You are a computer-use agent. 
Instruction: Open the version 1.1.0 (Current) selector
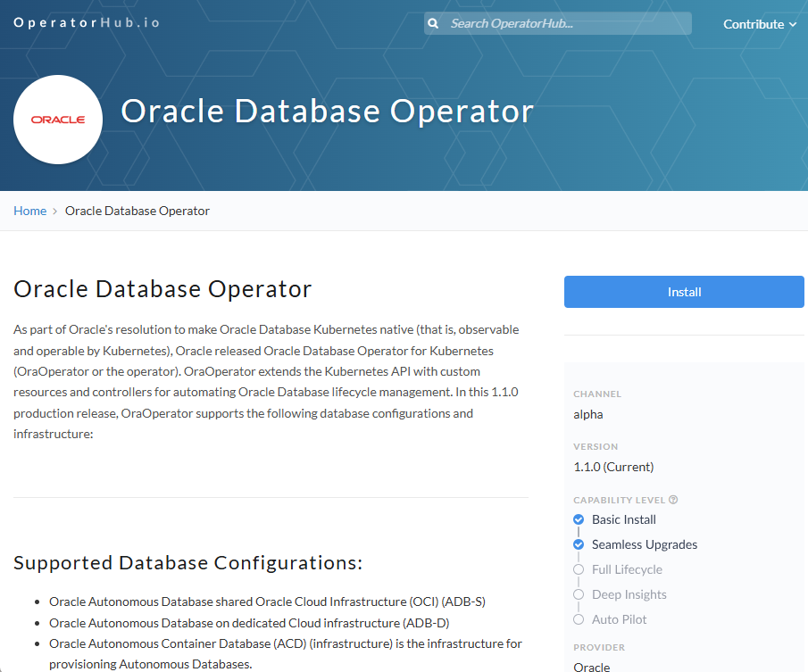pos(612,466)
